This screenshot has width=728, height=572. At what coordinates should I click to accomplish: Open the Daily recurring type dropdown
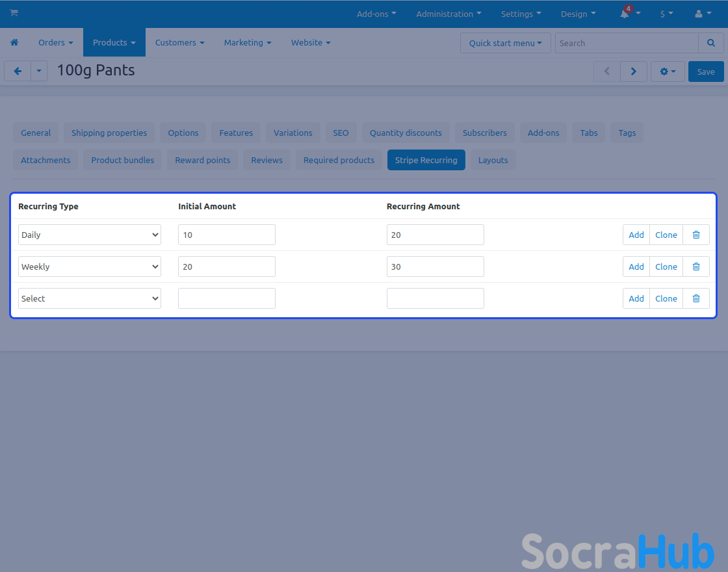pos(90,235)
